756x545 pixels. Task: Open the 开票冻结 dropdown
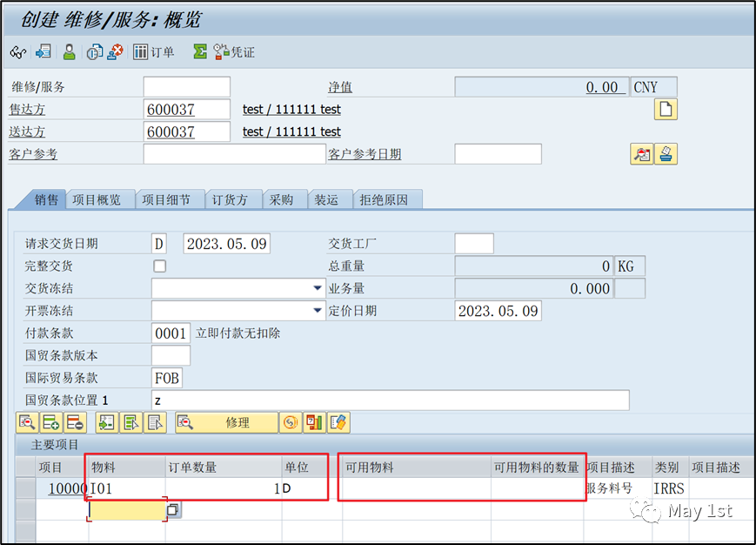pos(317,310)
